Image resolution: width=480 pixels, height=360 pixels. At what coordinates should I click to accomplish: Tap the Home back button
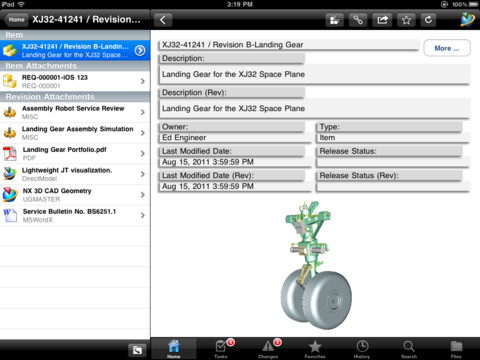pyautogui.click(x=16, y=20)
